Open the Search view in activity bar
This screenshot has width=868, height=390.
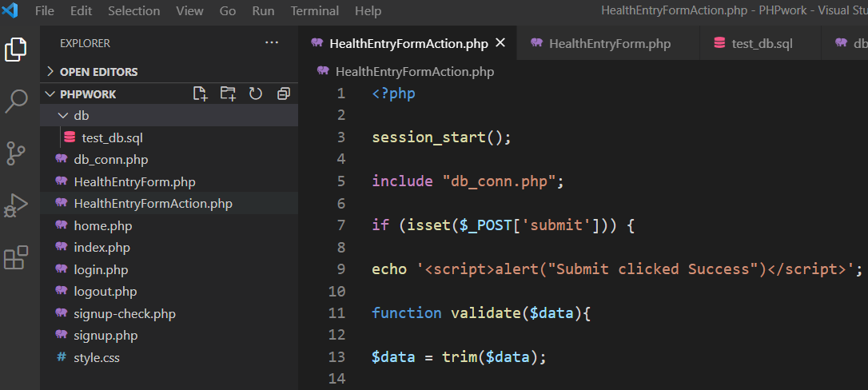[16, 101]
